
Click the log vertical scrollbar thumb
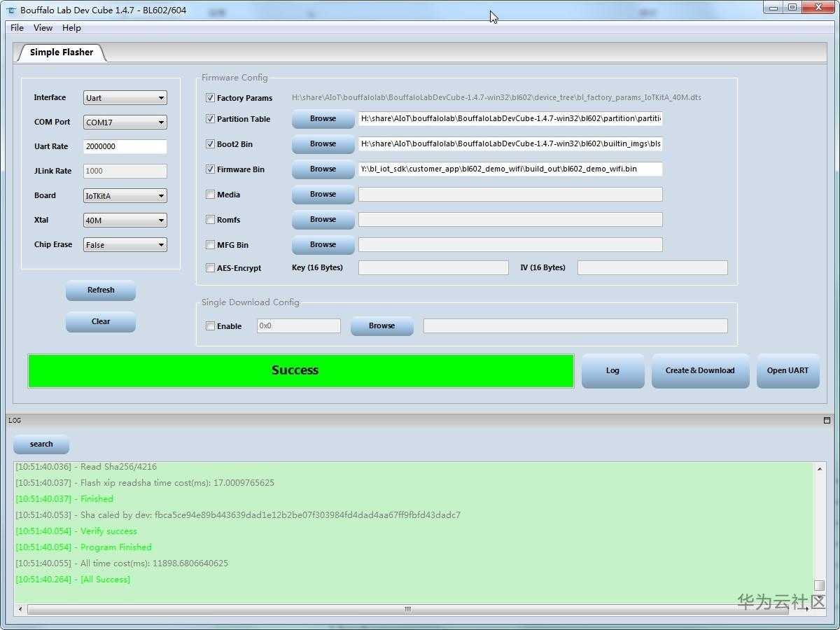[x=819, y=586]
